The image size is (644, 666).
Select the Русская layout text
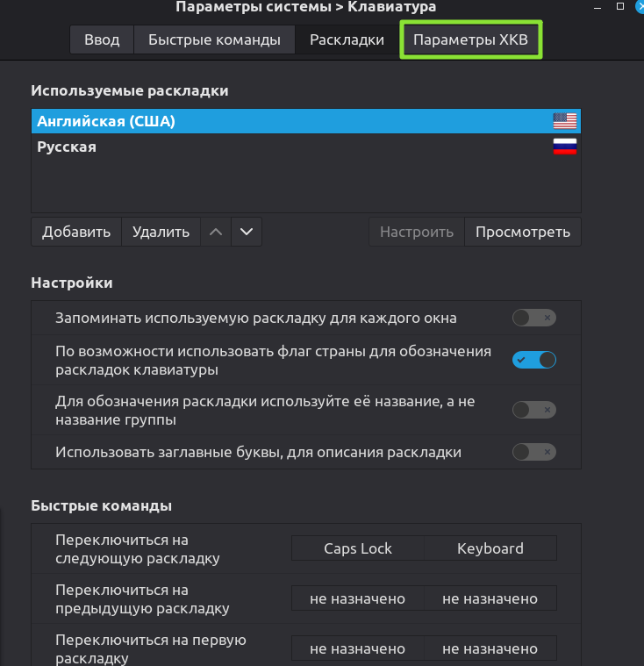coord(67,147)
